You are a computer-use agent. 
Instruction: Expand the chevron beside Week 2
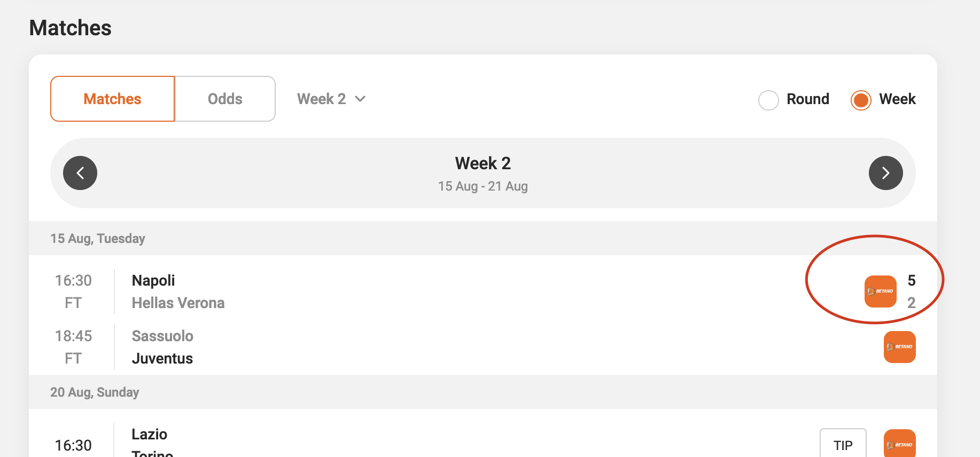coord(360,99)
